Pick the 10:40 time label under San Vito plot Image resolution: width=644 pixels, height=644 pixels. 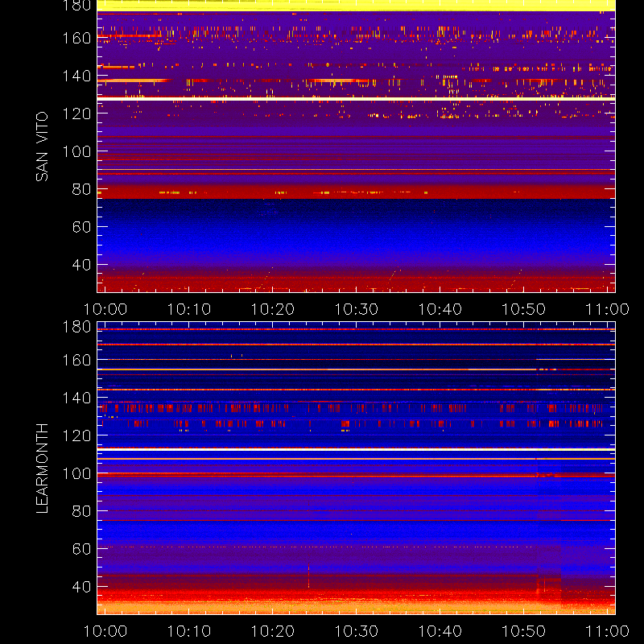(x=440, y=309)
